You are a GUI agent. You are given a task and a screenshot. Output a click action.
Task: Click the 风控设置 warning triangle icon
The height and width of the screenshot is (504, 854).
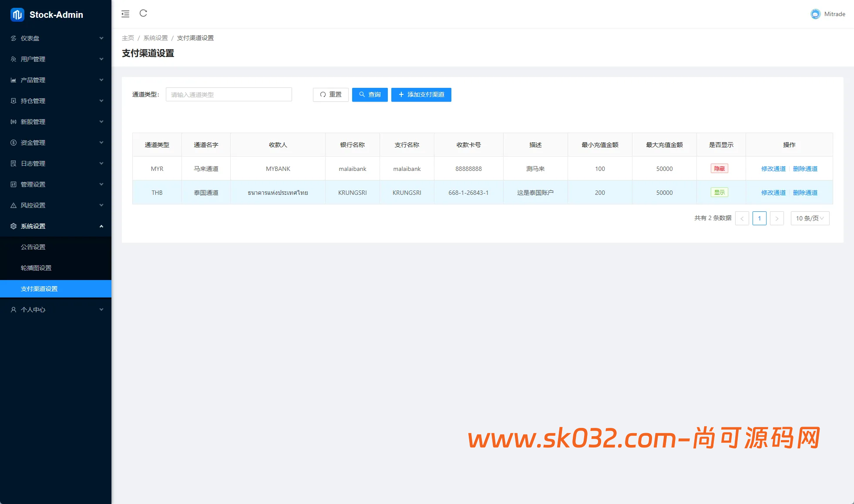coord(13,205)
